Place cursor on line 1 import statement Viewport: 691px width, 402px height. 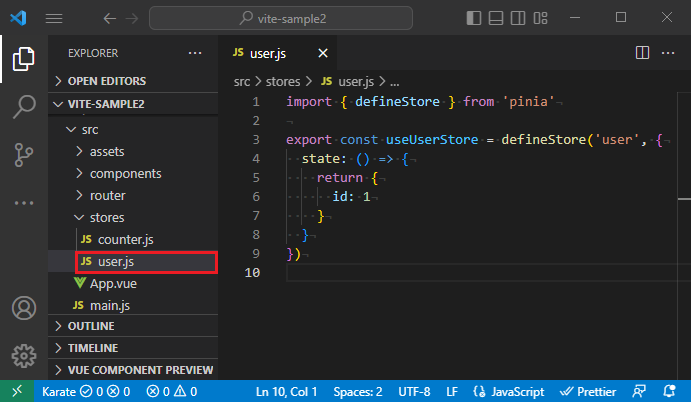[420, 102]
